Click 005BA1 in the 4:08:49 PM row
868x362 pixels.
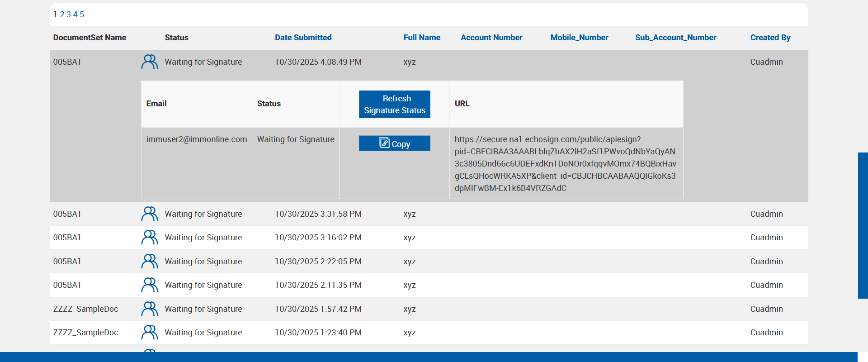pyautogui.click(x=67, y=62)
